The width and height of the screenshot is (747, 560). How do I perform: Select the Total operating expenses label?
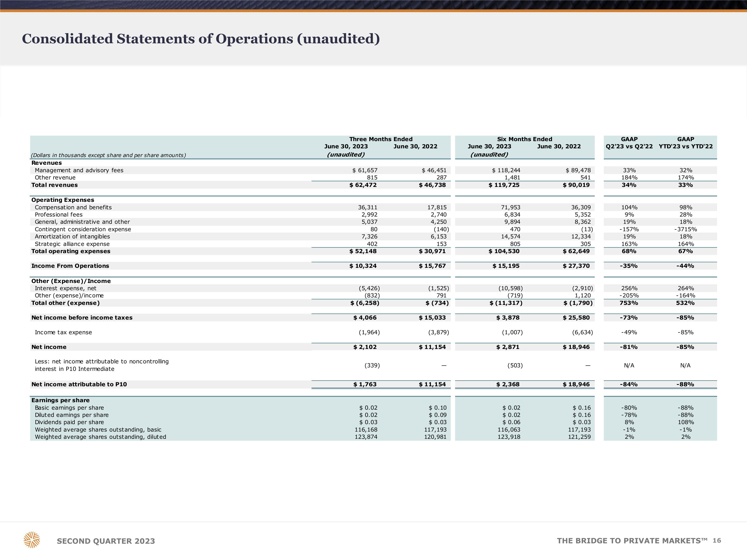coord(70,251)
